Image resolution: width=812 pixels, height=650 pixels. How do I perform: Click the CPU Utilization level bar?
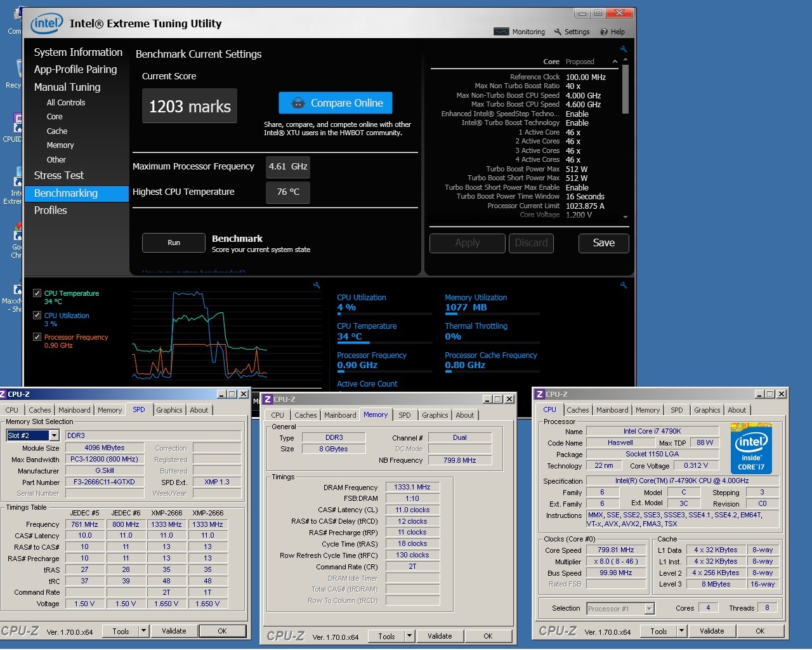pos(384,314)
